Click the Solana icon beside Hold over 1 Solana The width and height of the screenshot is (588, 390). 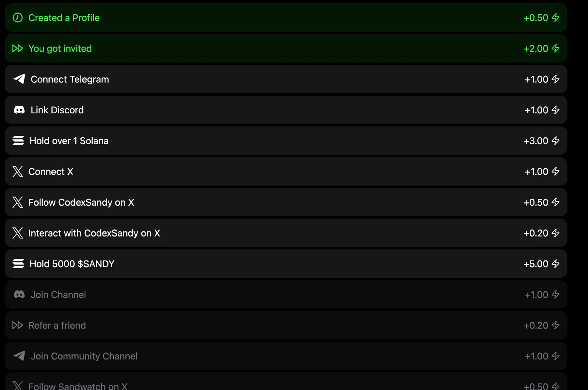pos(18,141)
